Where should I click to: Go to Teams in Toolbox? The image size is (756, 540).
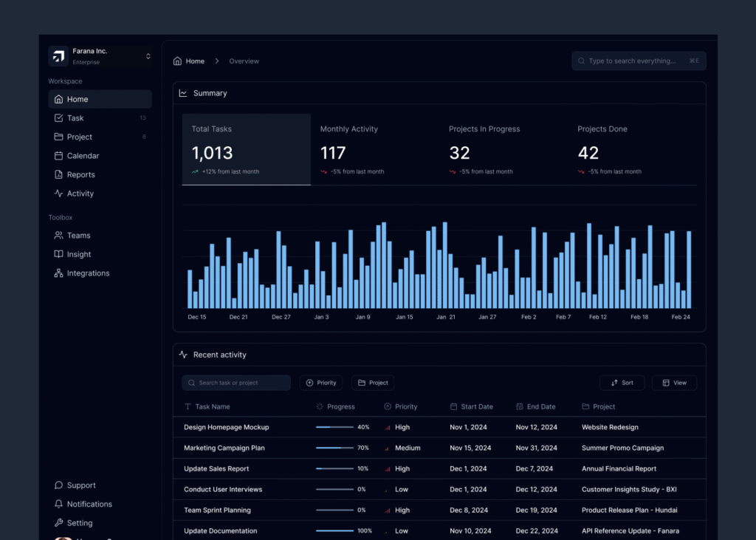tap(78, 236)
